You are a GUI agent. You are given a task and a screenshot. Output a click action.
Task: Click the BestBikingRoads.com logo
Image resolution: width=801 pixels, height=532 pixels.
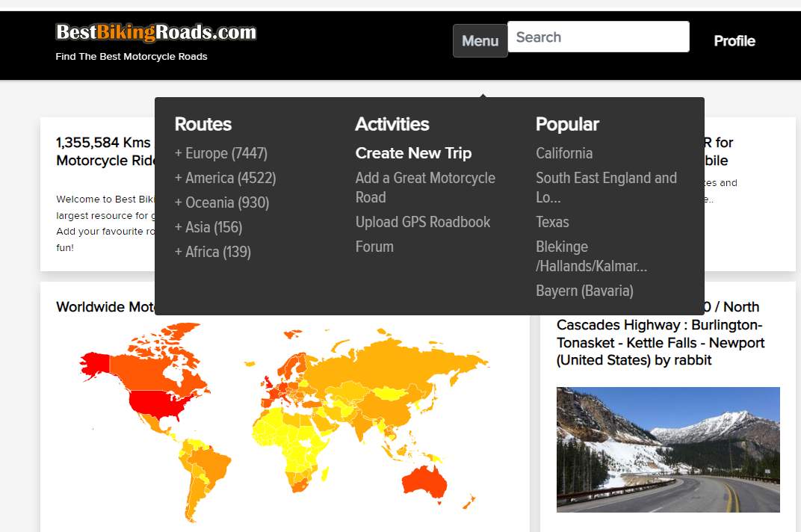155,33
